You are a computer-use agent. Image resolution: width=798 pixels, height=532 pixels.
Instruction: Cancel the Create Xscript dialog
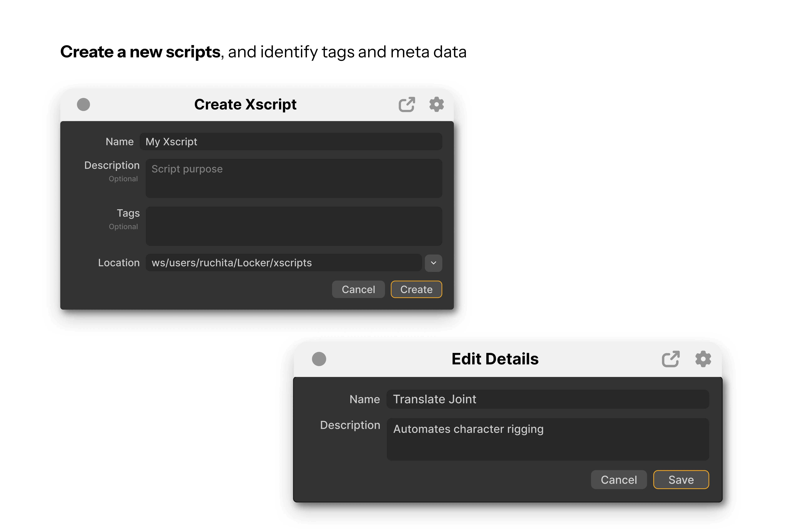coord(358,289)
